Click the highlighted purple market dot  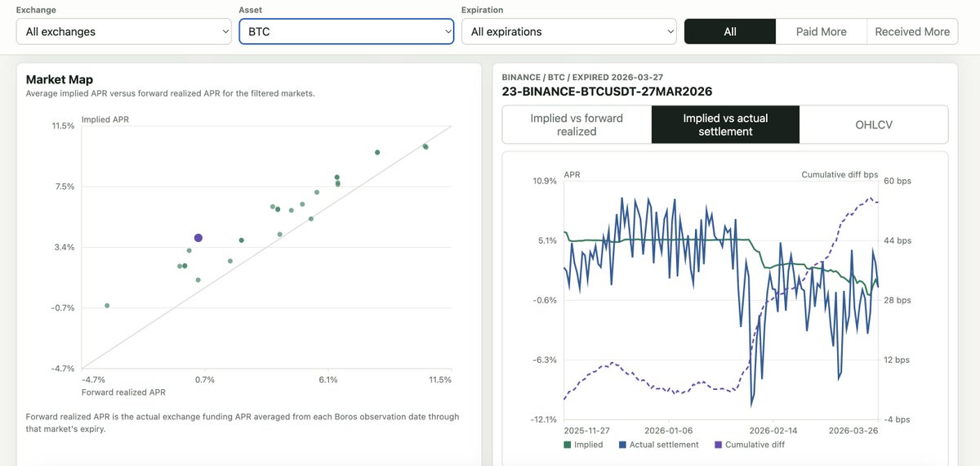198,238
